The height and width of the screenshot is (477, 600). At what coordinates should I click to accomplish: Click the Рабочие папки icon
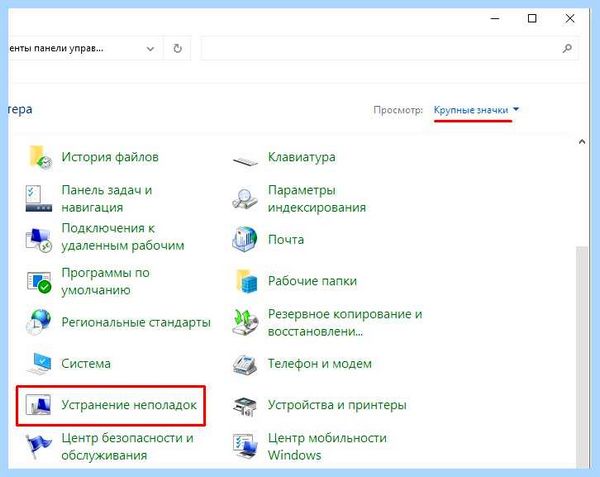[x=246, y=281]
